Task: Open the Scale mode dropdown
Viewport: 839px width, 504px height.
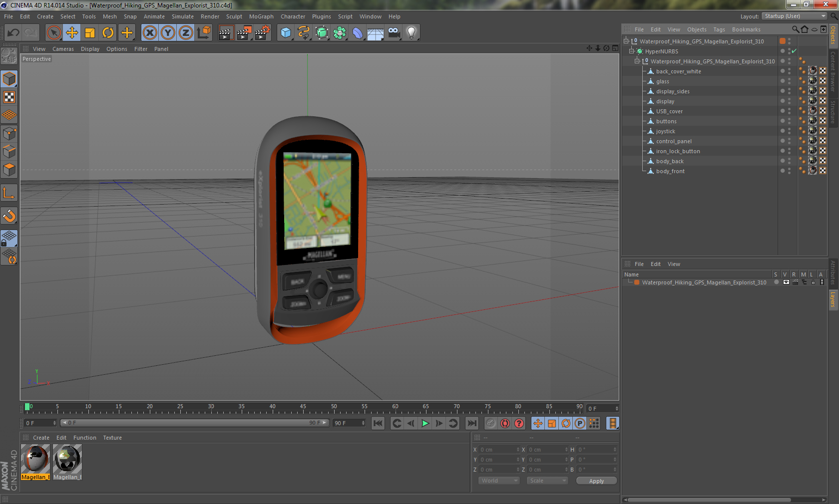Action: (547, 481)
